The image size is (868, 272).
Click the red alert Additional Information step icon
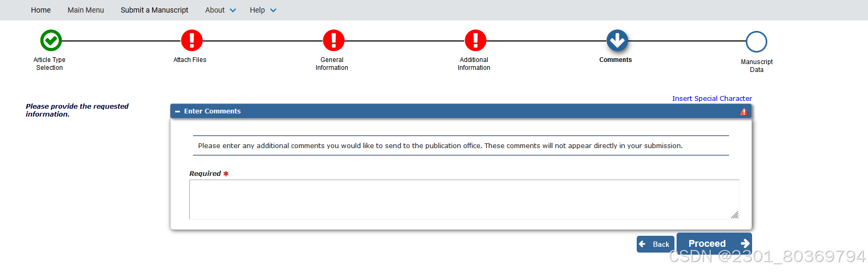[476, 40]
